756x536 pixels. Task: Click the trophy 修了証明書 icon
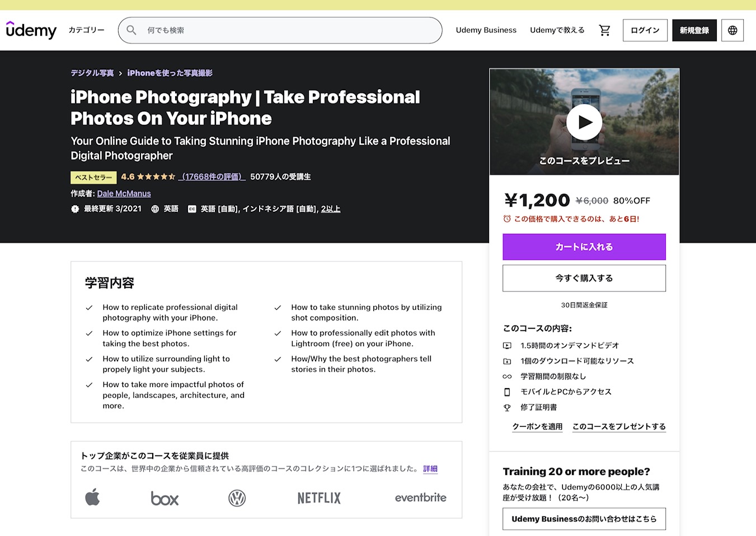(x=507, y=408)
